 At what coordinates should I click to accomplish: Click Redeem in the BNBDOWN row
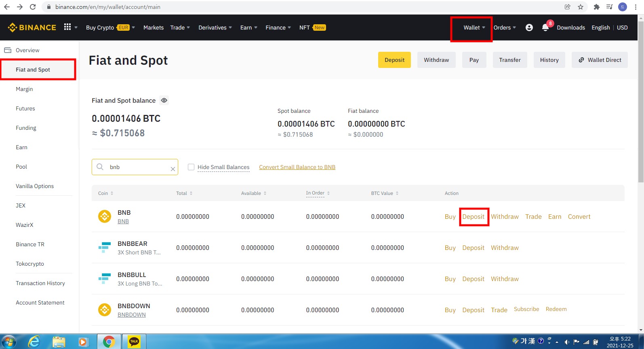pyautogui.click(x=556, y=309)
